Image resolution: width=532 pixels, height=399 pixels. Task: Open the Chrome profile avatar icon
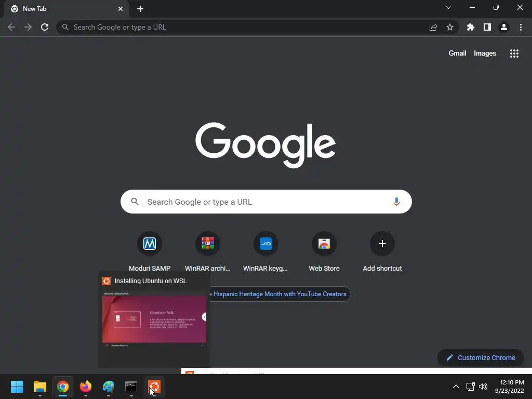(x=504, y=27)
